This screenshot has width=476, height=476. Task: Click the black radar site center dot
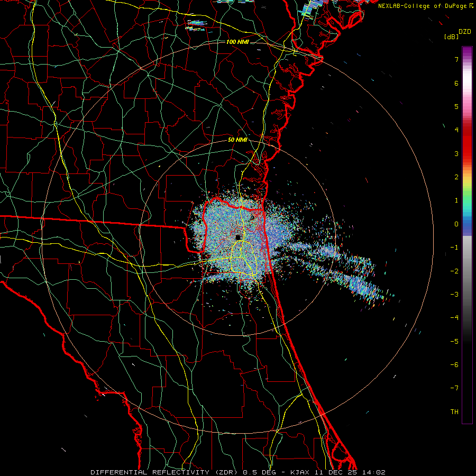click(x=238, y=237)
